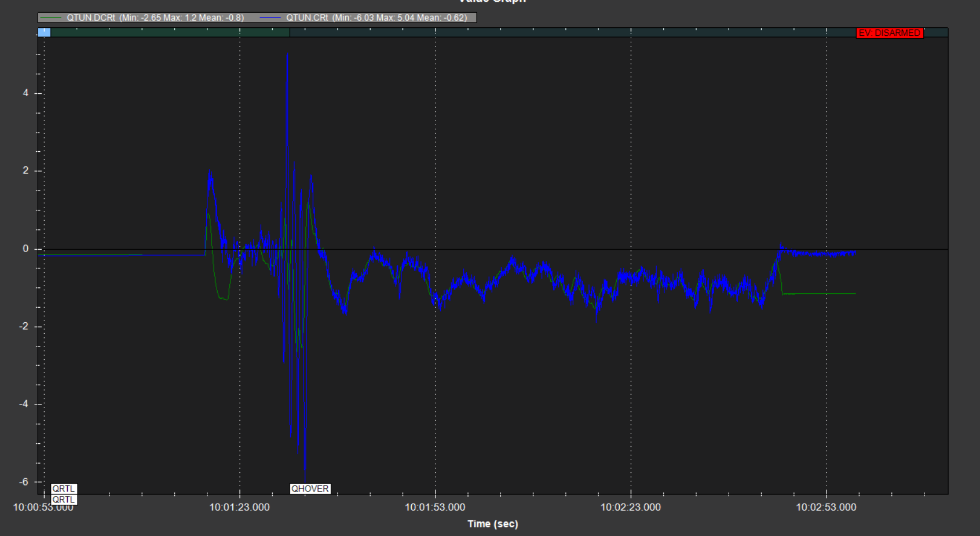Click the 10:02:53.000 time axis label
Screen dimensions: 980x536
(x=826, y=507)
